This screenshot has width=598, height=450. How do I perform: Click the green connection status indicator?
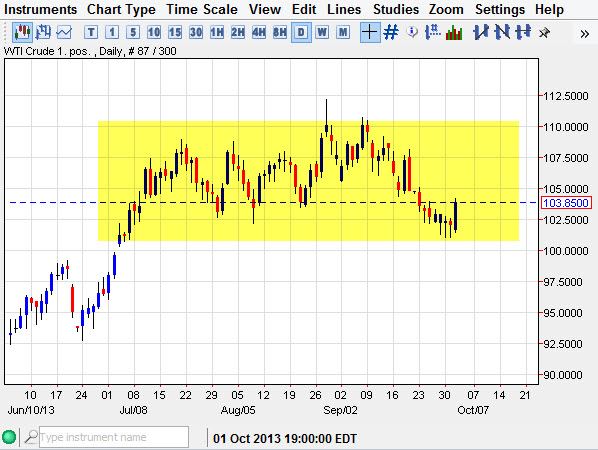coord(9,437)
